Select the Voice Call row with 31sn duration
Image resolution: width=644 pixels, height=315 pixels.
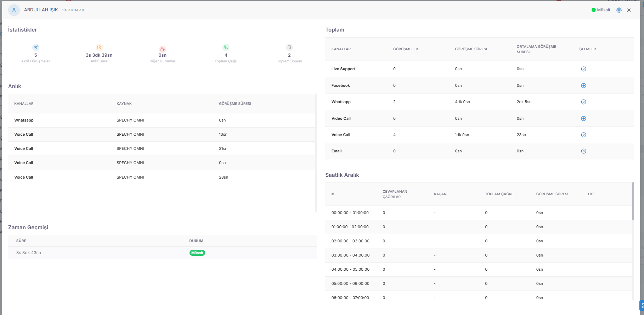pyautogui.click(x=162, y=148)
